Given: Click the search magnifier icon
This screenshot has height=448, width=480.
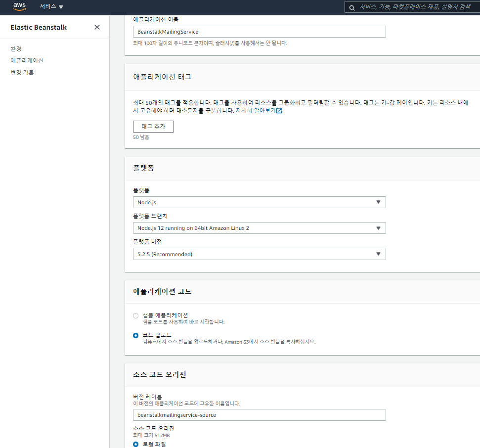Looking at the screenshot, I should pyautogui.click(x=352, y=7).
